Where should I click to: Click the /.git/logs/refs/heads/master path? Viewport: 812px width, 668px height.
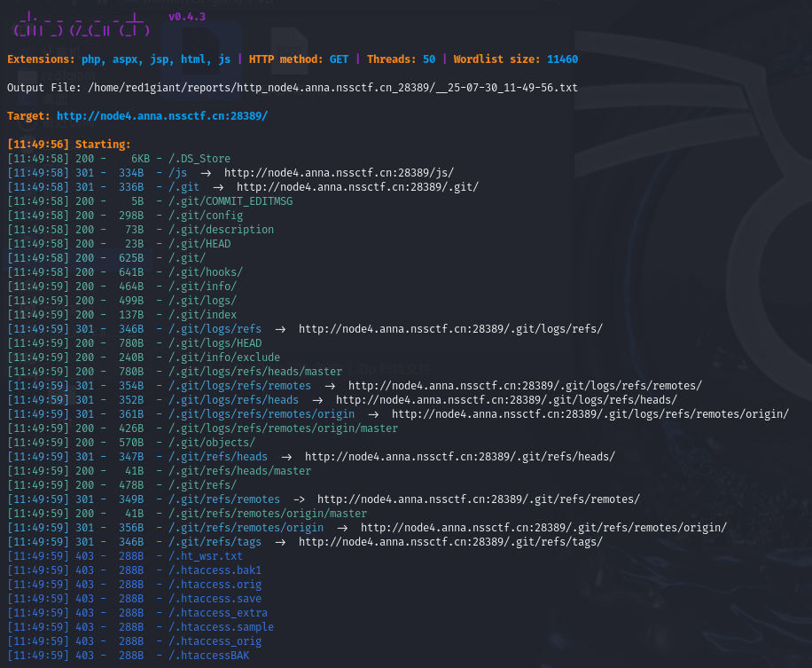point(255,372)
